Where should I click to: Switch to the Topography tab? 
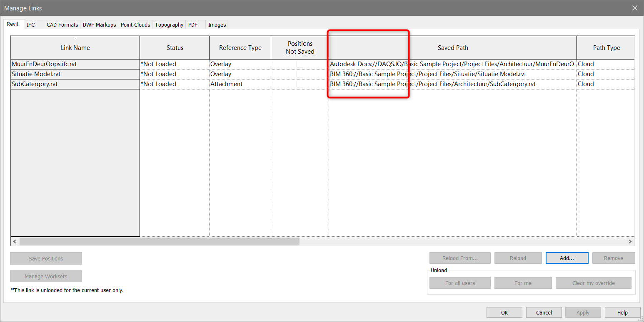tap(169, 25)
